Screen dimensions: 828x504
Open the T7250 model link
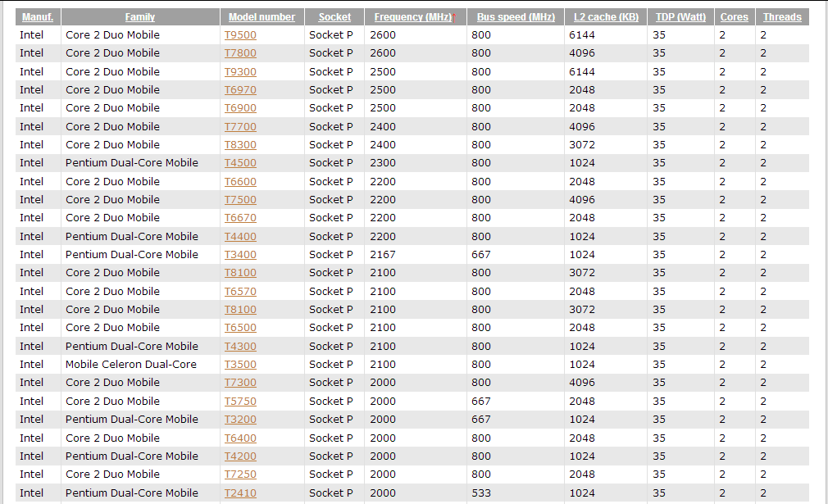[x=240, y=474]
